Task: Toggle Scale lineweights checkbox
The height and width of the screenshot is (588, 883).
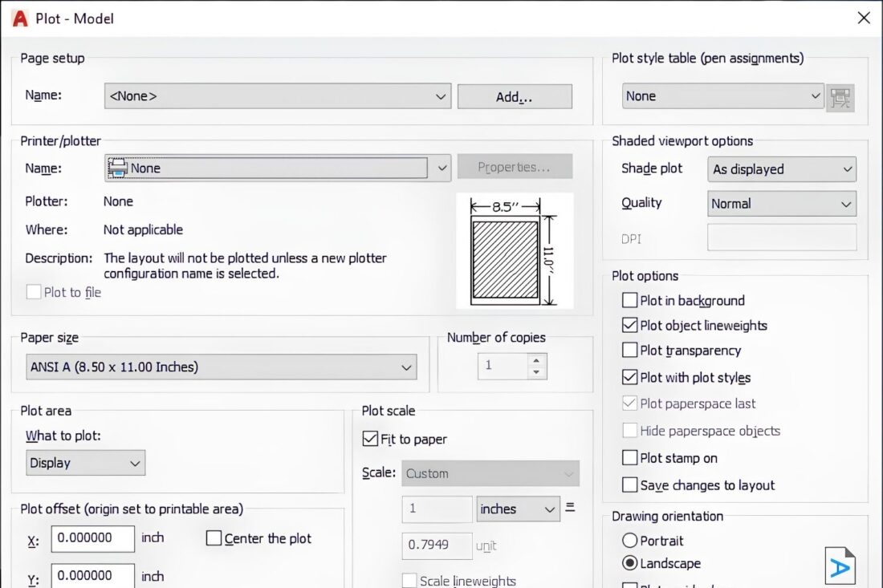Action: (x=409, y=580)
